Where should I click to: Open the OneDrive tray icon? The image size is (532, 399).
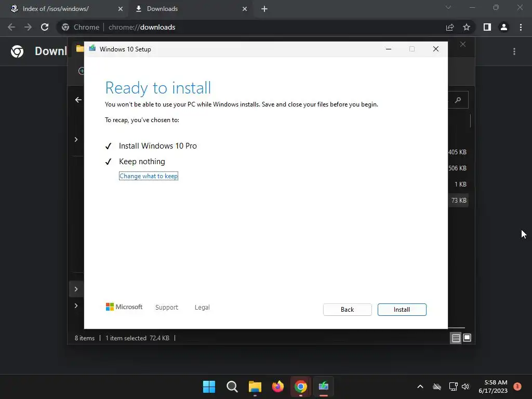click(437, 387)
